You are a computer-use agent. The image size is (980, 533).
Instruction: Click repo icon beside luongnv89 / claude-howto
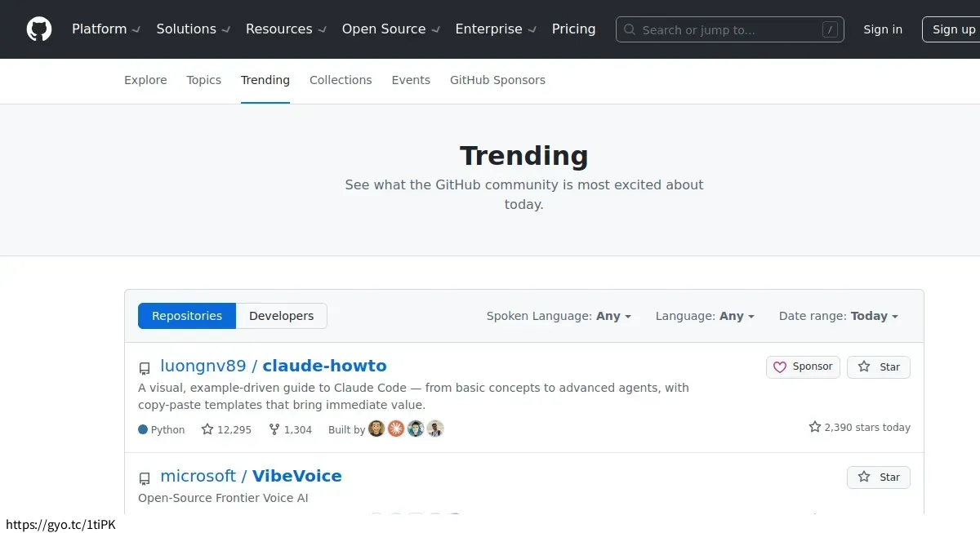point(145,367)
